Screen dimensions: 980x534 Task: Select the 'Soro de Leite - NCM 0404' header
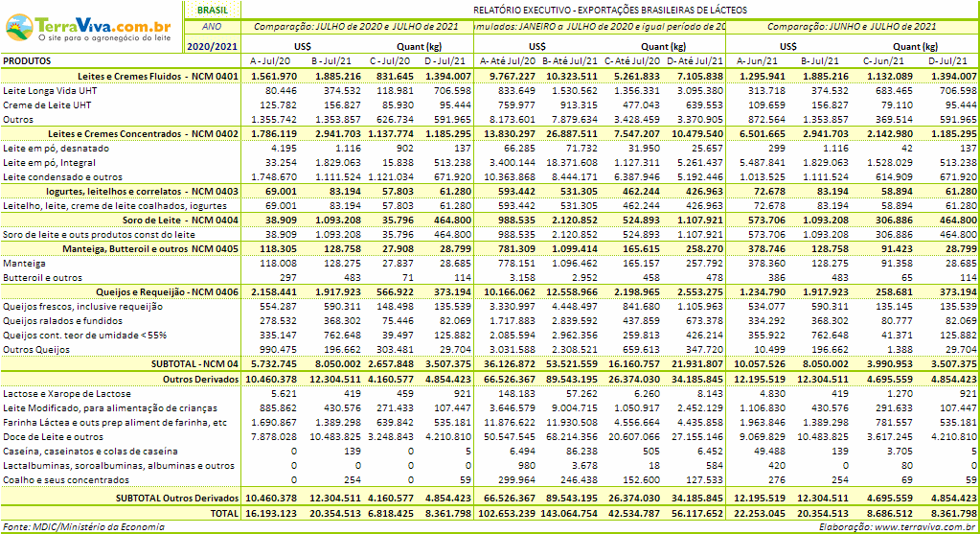[181, 221]
